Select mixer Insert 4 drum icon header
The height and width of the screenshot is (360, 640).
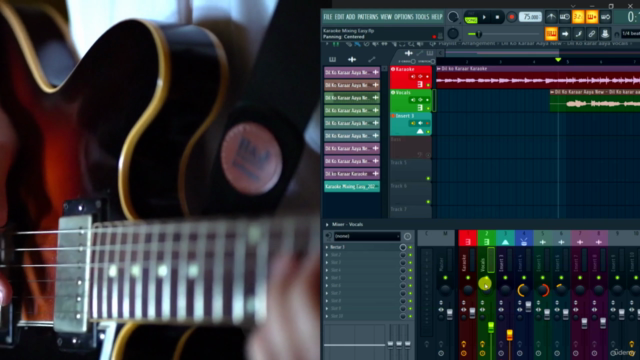(524, 238)
